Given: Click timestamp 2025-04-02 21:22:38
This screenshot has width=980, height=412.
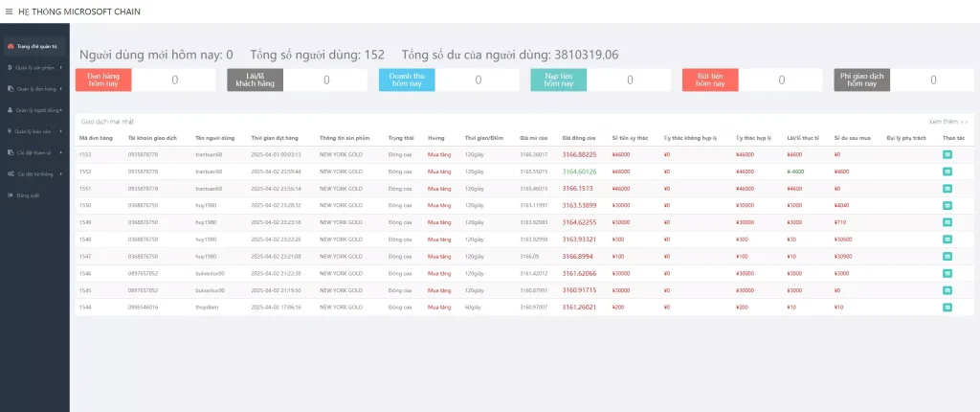Looking at the screenshot, I should (x=277, y=274).
